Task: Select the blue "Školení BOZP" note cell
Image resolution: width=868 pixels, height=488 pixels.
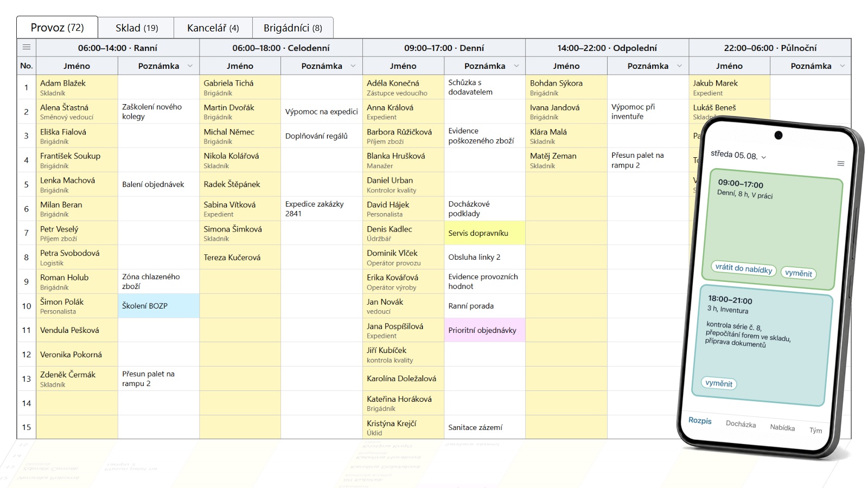Action: [158, 306]
